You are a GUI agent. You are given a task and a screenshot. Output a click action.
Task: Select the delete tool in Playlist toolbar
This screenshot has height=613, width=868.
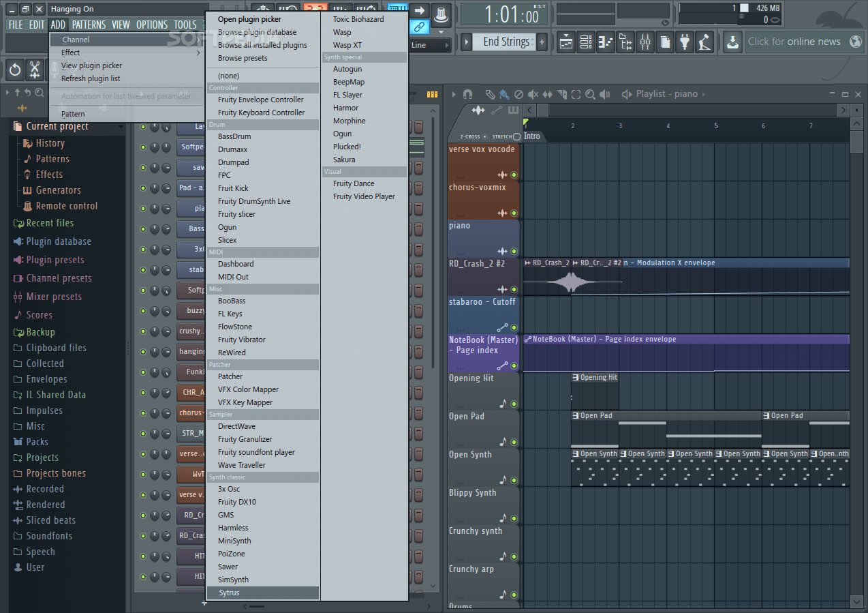(518, 94)
